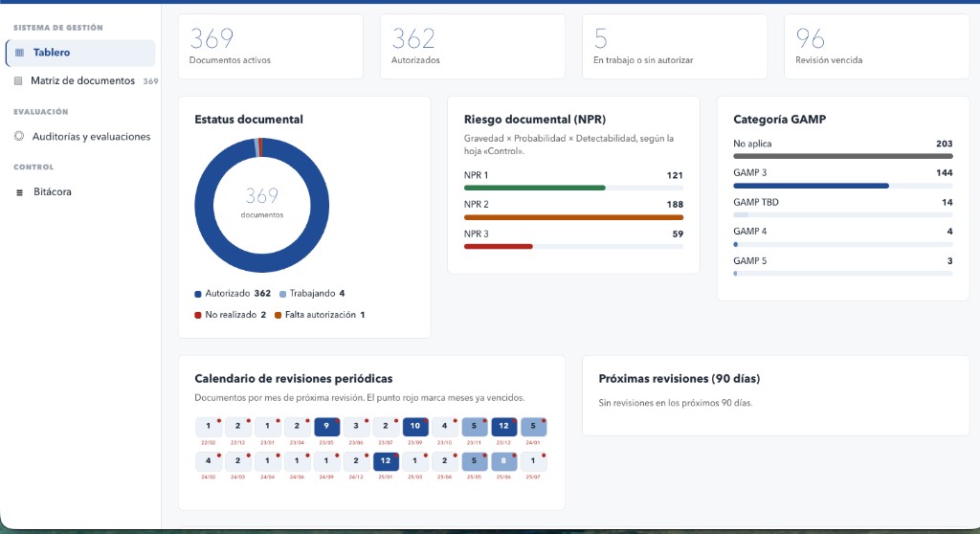Click the GAMP 3 value 144
The width and height of the screenshot is (980, 534).
[x=945, y=173]
